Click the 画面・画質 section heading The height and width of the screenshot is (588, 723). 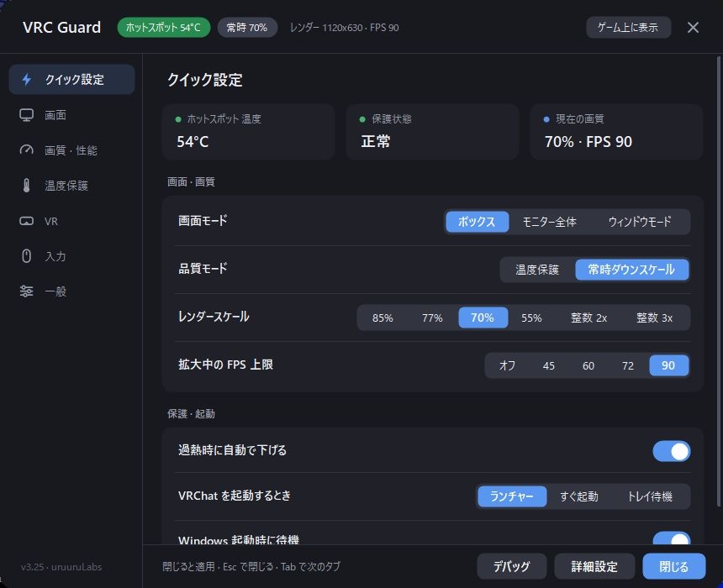[191, 181]
